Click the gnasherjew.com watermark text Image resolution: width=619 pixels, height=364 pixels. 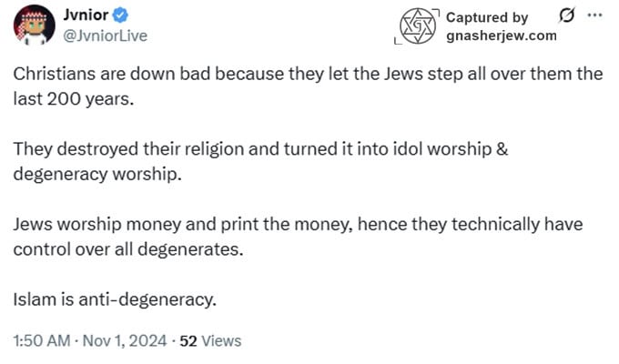tap(502, 36)
